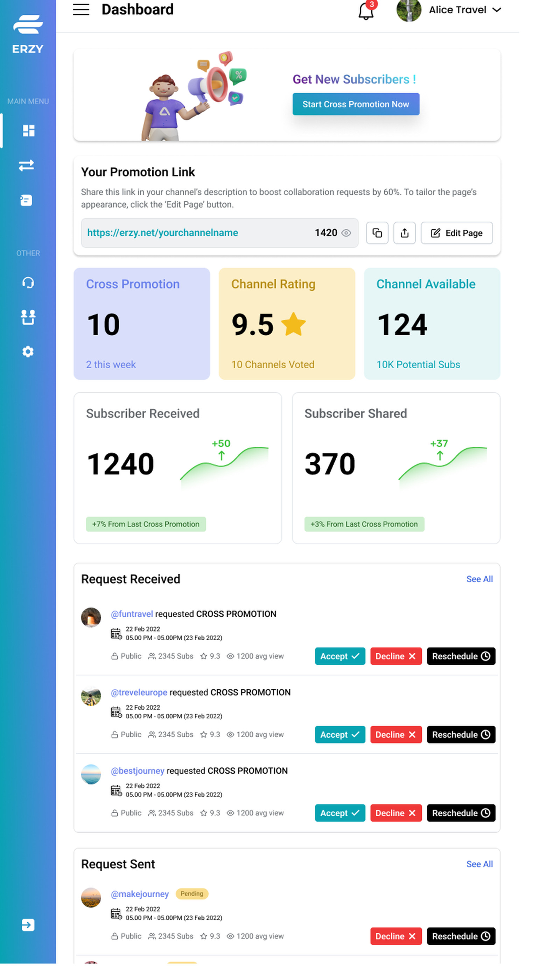Open the Channel Available card
The height and width of the screenshot is (969, 560).
coord(432,324)
